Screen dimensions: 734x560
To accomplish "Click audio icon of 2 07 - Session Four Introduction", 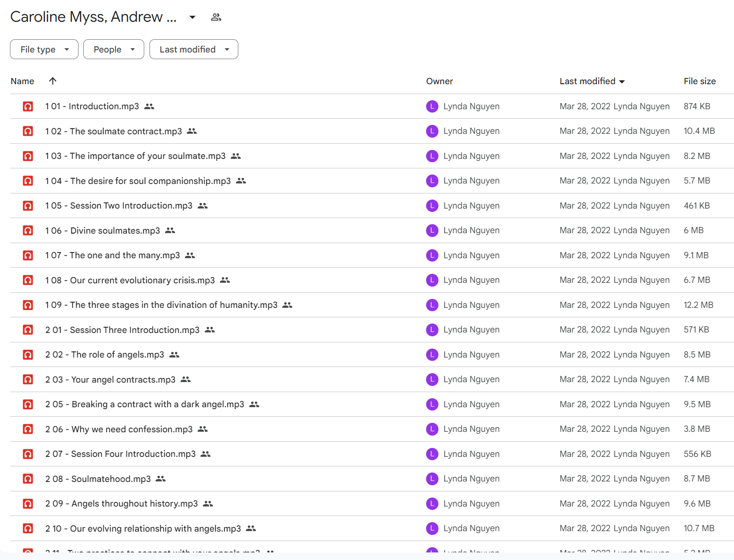I will coord(28,454).
